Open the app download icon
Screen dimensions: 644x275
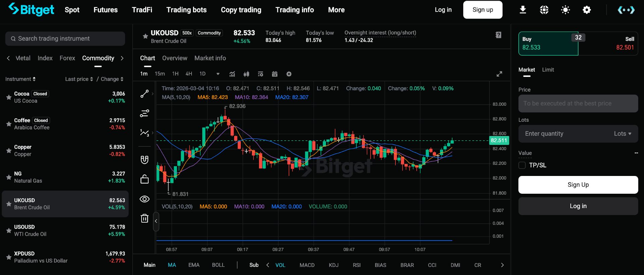point(523,10)
